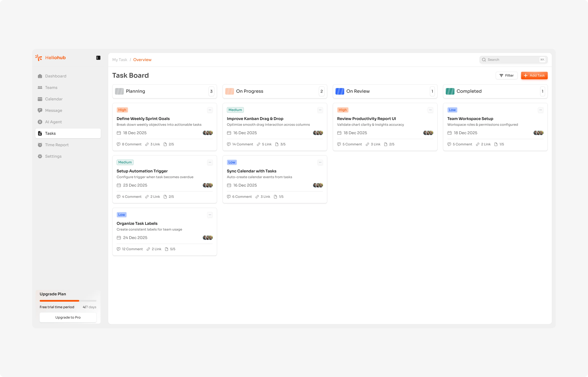Select the Calendar menu item
This screenshot has height=377, width=588.
[x=54, y=99]
